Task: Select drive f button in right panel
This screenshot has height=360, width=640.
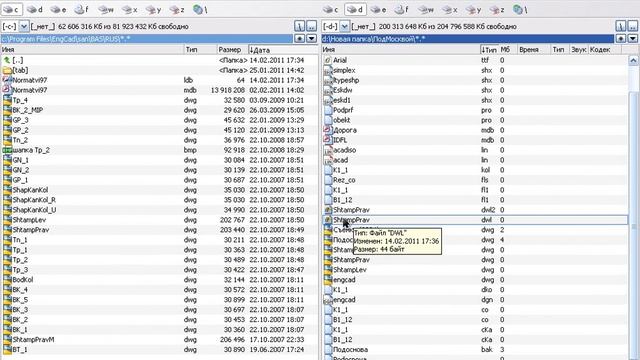Action: point(402,9)
